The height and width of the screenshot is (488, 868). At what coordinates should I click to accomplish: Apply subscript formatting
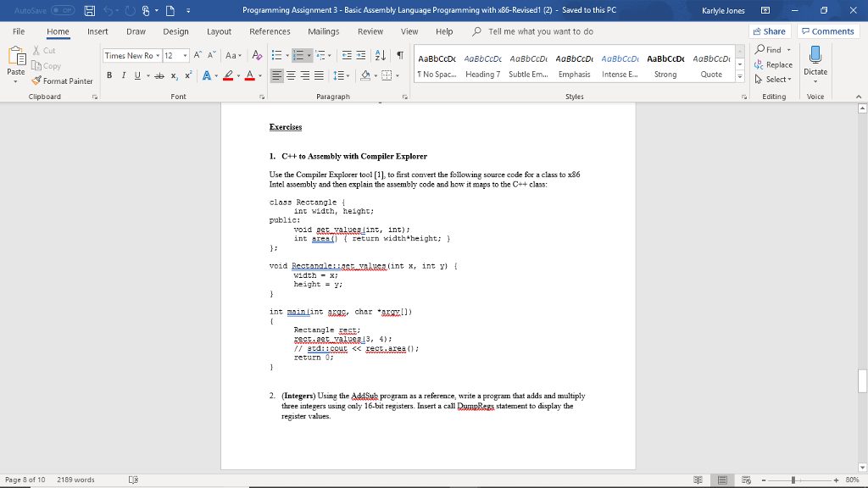[173, 75]
